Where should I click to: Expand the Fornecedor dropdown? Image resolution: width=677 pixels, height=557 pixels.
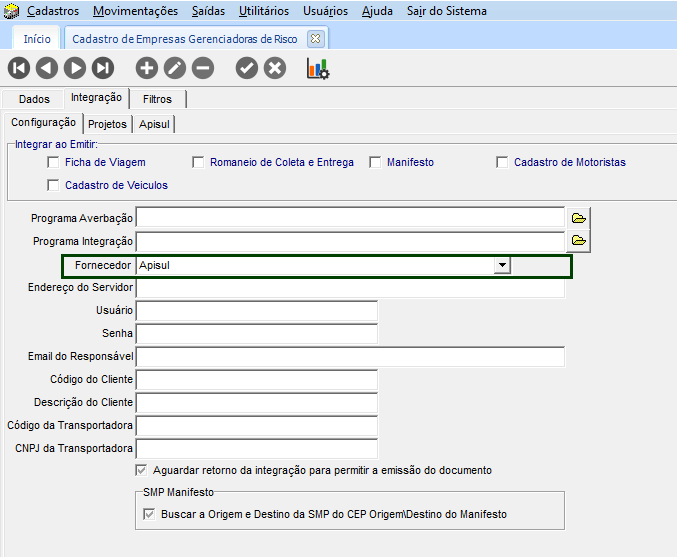pyautogui.click(x=504, y=266)
